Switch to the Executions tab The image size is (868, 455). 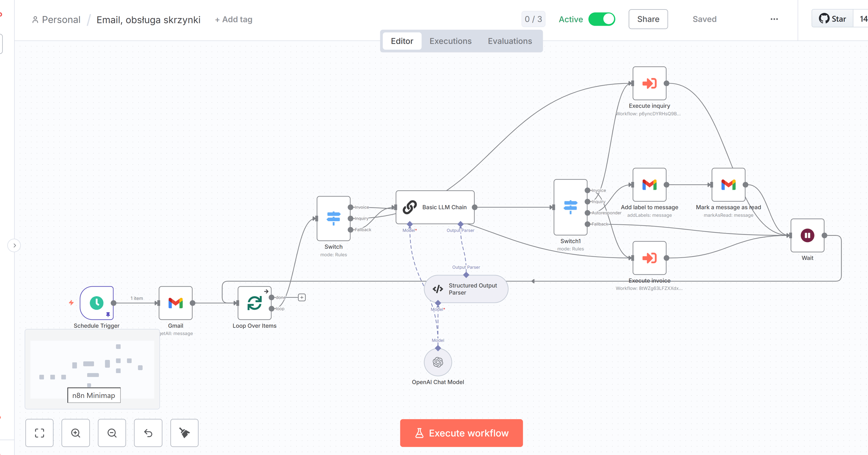coord(450,41)
